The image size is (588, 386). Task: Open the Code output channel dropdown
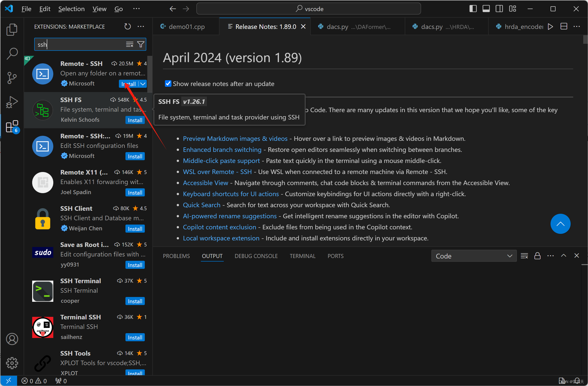pyautogui.click(x=474, y=256)
